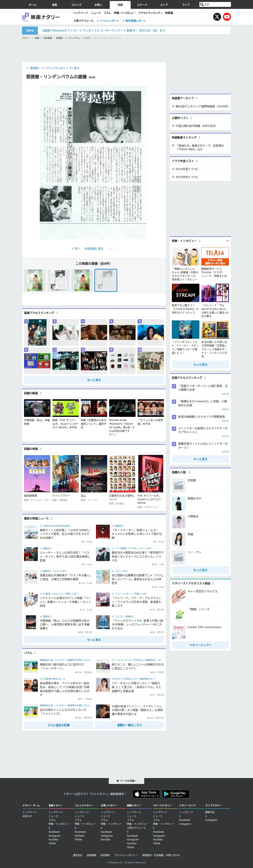Switch to the ストア tab
253x868 pixels.
point(164,5)
